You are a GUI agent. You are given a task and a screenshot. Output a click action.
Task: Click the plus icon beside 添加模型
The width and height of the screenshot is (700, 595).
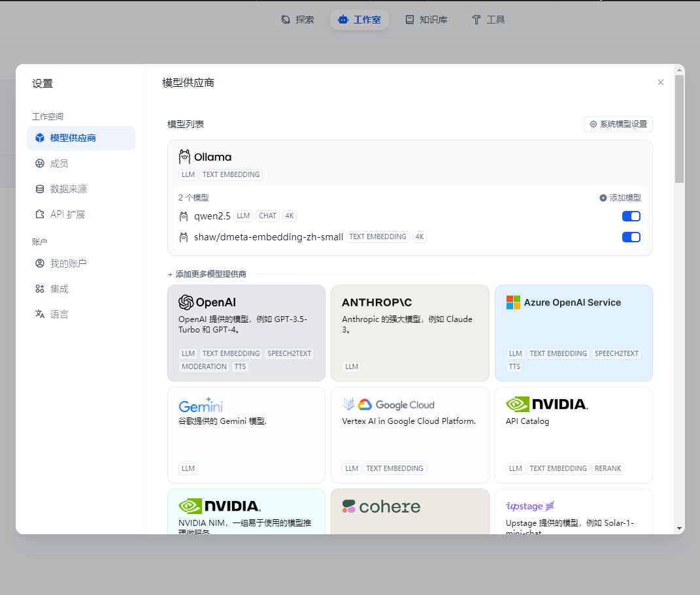tap(603, 198)
